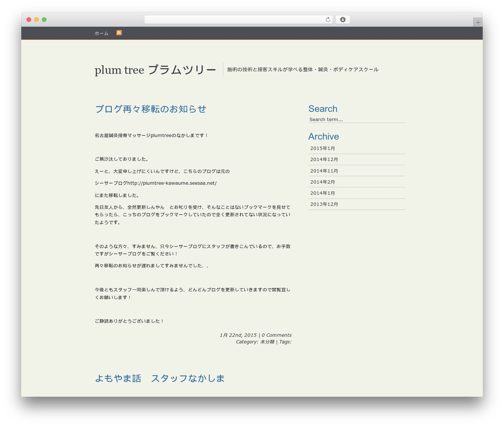Open the post ブログ再々移転のお知らせ
The image size is (504, 427).
150,109
